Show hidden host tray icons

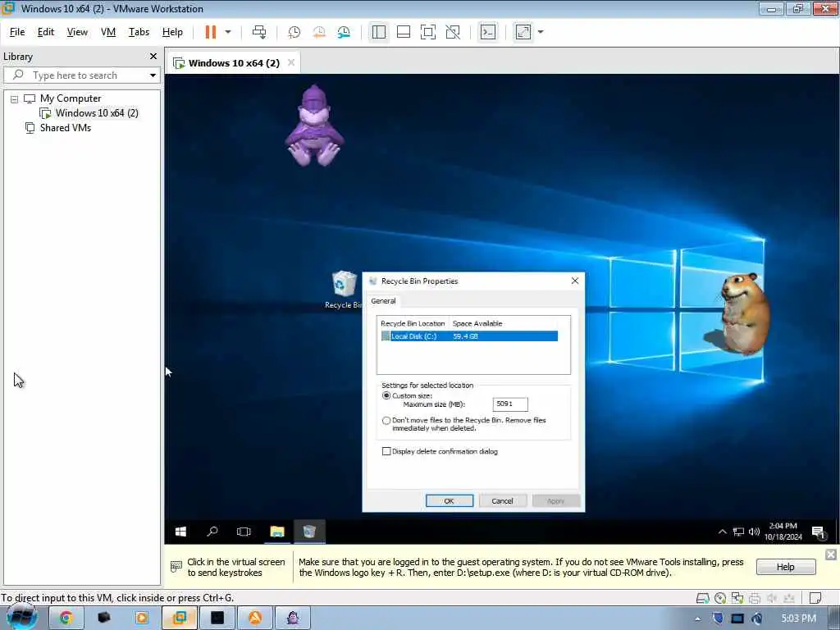point(697,619)
